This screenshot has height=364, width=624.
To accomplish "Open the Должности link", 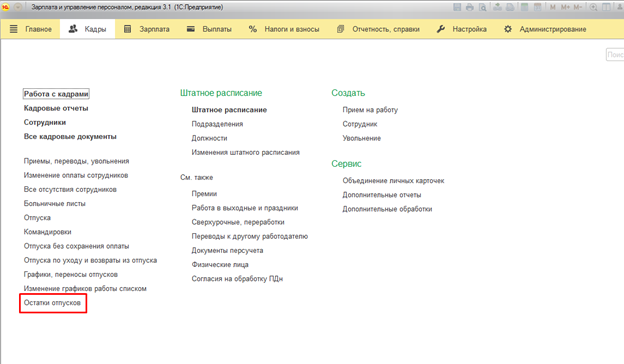I will (209, 138).
